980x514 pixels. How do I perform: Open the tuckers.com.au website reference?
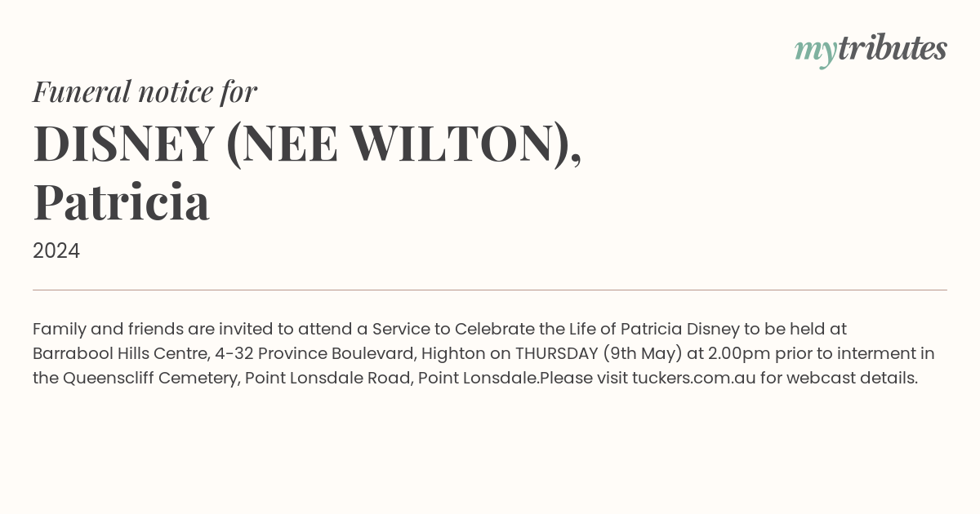click(x=694, y=378)
